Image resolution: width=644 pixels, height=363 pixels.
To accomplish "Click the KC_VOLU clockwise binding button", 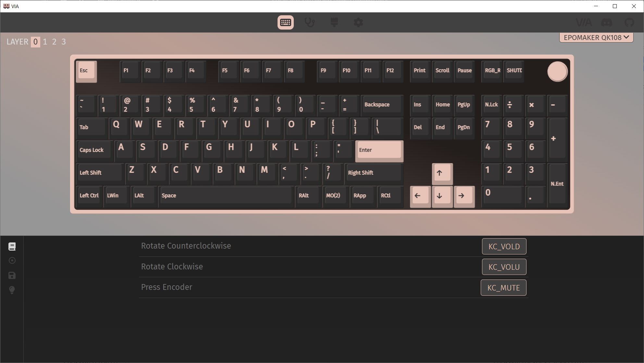I will coord(504,267).
